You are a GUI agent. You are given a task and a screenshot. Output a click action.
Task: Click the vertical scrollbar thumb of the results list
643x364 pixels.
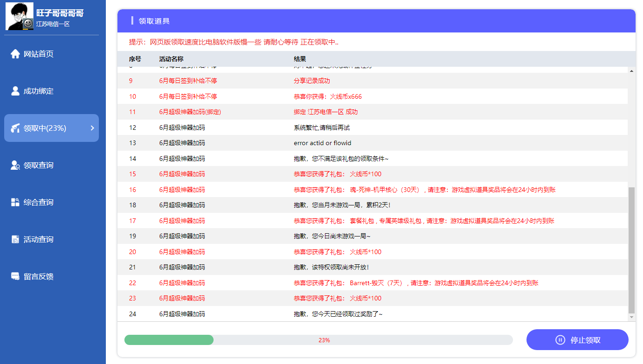coord(631,250)
